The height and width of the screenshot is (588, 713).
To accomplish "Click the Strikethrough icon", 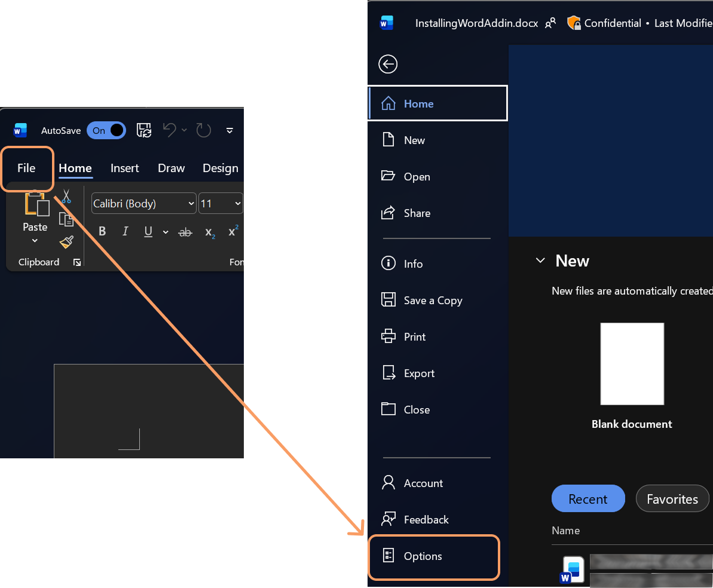I will tap(185, 231).
